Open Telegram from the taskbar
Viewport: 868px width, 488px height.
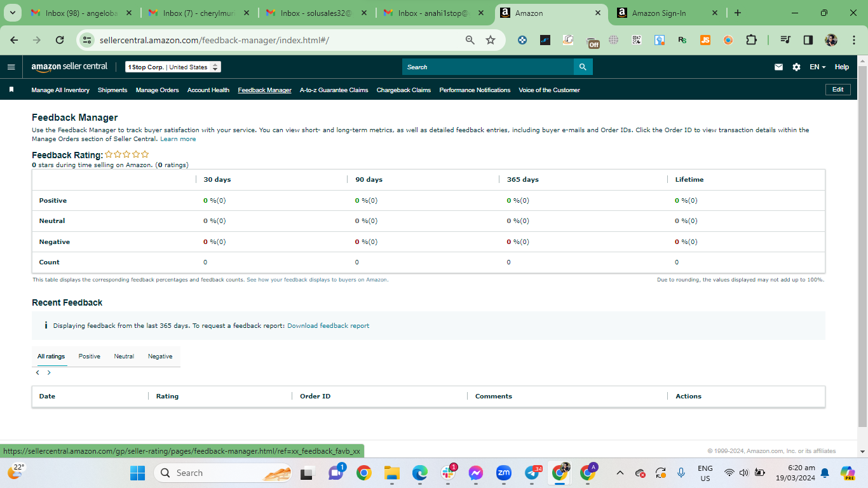coord(532,473)
